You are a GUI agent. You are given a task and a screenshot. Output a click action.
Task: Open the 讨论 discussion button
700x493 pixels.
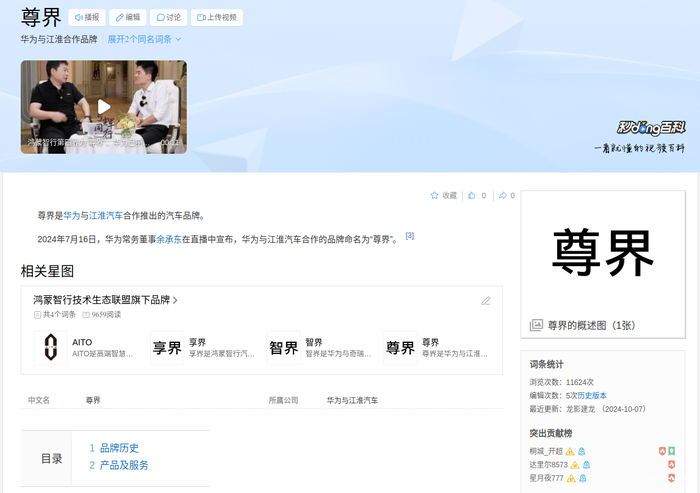pyautogui.click(x=169, y=17)
